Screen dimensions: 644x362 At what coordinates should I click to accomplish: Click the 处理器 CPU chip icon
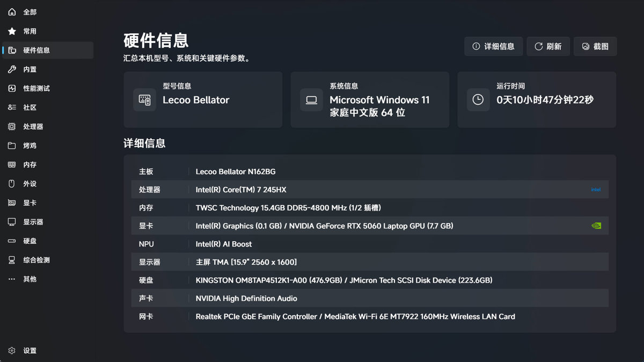coord(12,127)
